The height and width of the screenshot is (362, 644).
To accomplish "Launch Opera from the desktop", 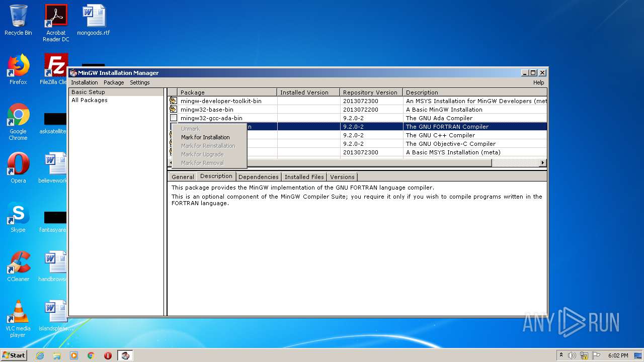I will [18, 167].
